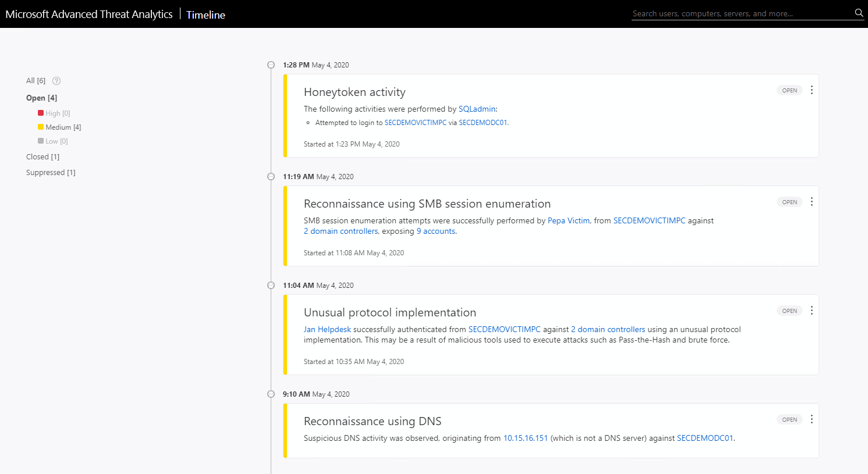The image size is (868, 474).
Task: Open SECDEMOVICTIMPC link in SMB enumeration alert
Action: pos(649,220)
